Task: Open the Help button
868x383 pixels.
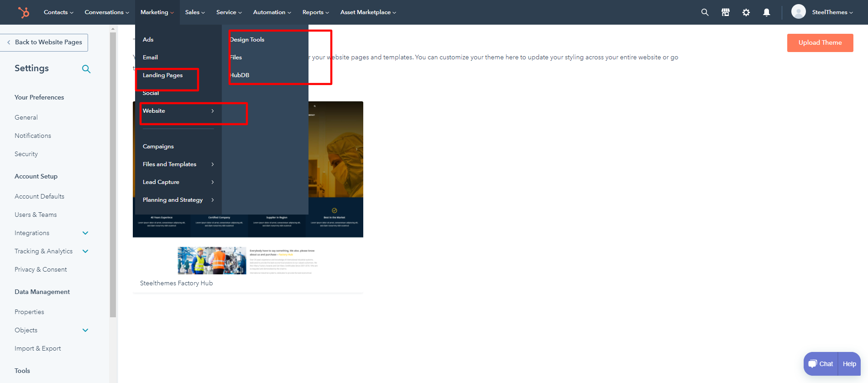Action: [849, 364]
